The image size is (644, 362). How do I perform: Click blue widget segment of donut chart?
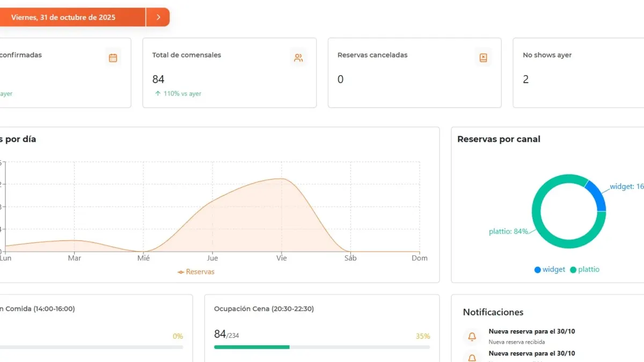[x=597, y=196]
